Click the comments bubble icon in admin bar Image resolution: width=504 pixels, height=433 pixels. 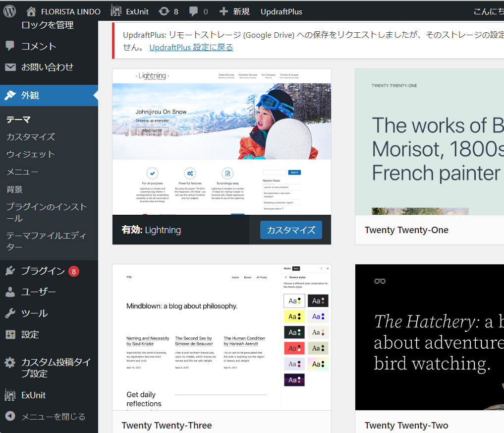(x=193, y=11)
